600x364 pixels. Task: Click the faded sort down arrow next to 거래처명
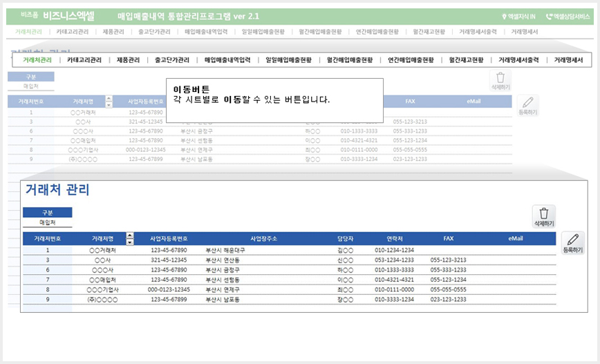tap(109, 104)
